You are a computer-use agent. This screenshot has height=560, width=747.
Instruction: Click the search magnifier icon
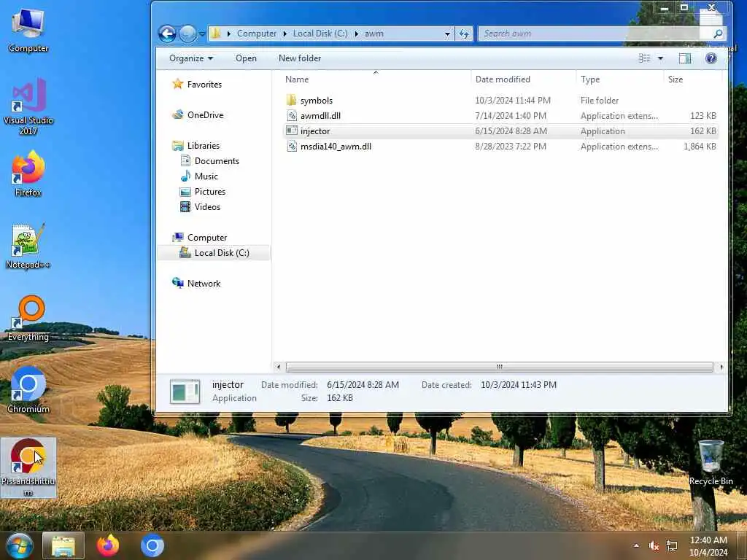(x=718, y=34)
